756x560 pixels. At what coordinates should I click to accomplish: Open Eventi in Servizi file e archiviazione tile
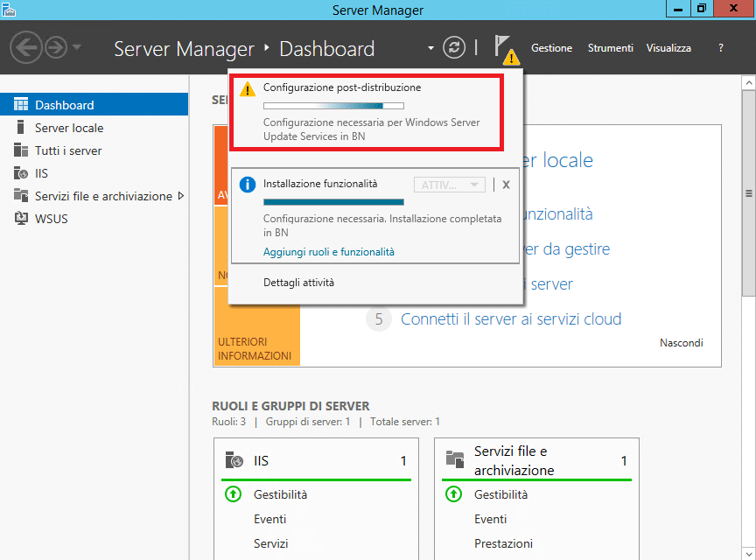point(490,519)
